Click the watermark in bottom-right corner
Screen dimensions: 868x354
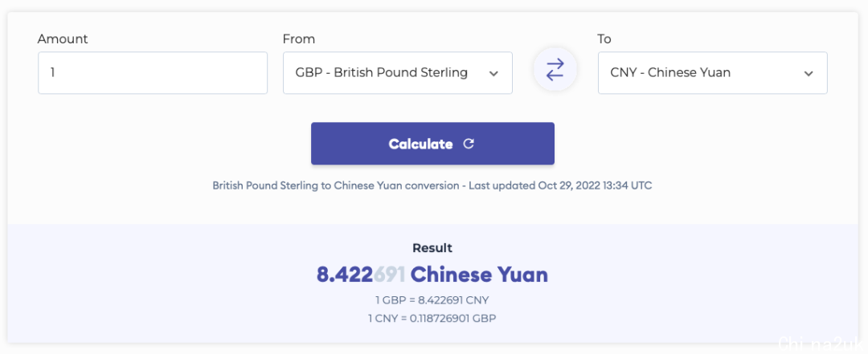(x=821, y=343)
